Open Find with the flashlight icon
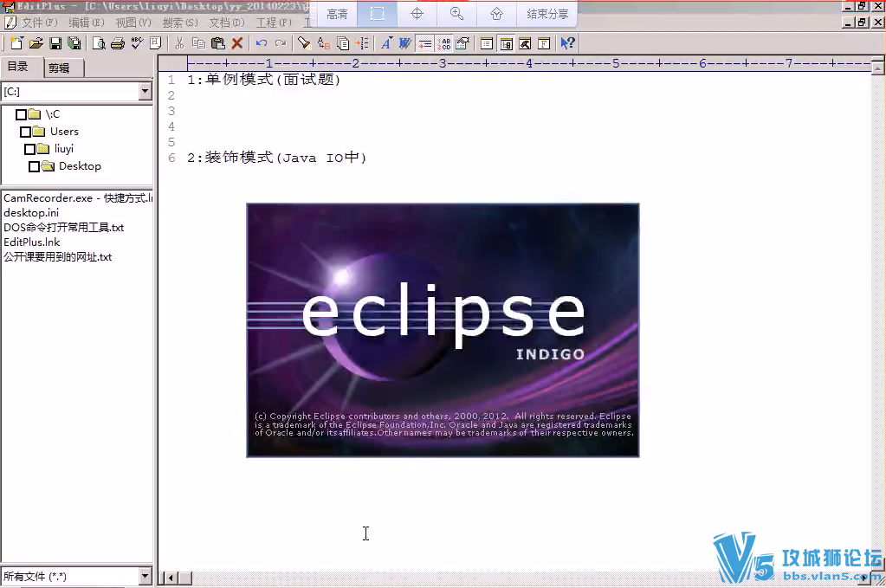 (x=304, y=43)
